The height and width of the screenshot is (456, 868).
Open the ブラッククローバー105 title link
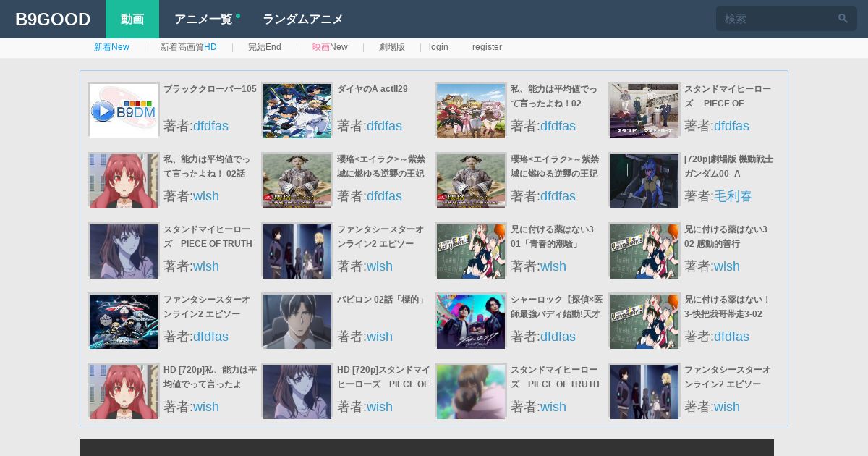tap(210, 89)
